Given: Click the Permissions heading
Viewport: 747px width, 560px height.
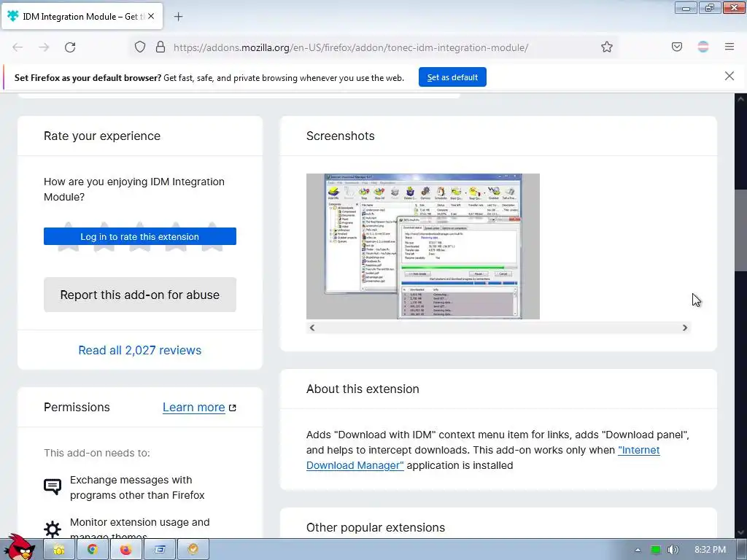Looking at the screenshot, I should point(77,407).
